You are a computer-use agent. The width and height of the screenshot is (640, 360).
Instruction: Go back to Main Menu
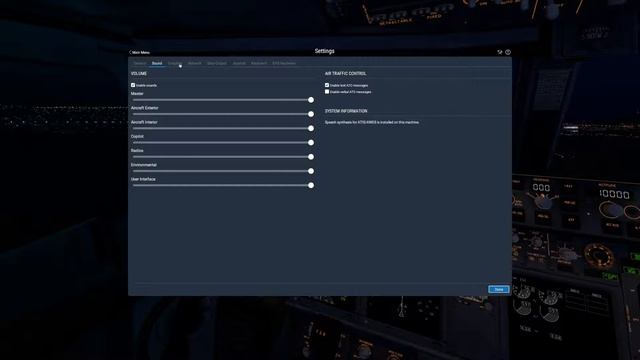140,52
